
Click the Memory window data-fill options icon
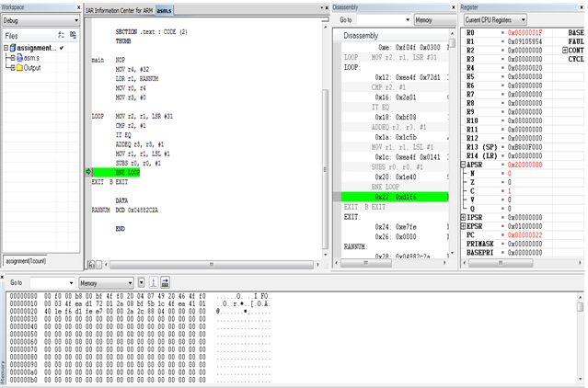153,282
